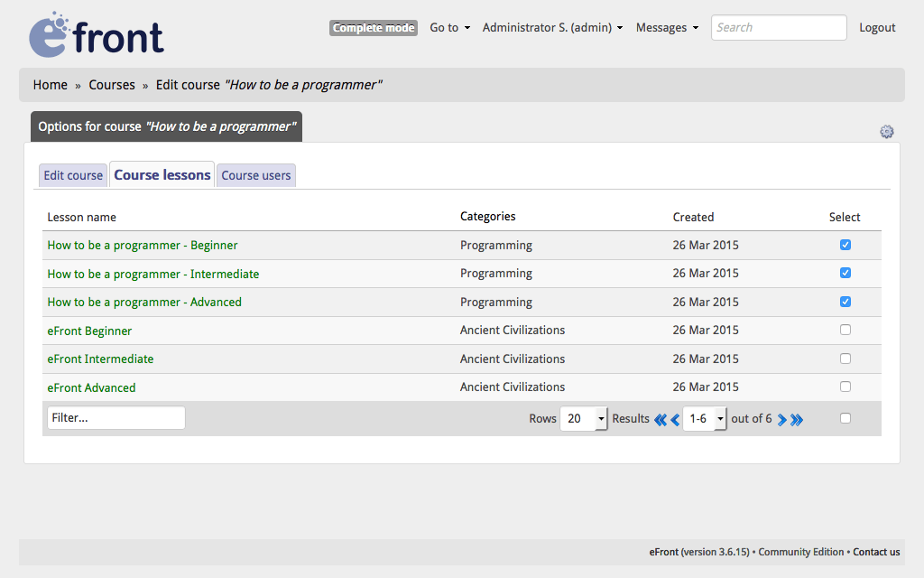Uncheck the Beginner programmer lesson checkbox
This screenshot has width=924, height=578.
pos(845,245)
